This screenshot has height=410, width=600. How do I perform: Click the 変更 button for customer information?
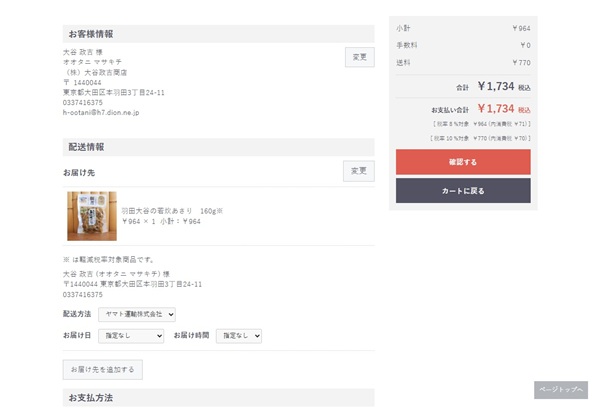point(359,57)
